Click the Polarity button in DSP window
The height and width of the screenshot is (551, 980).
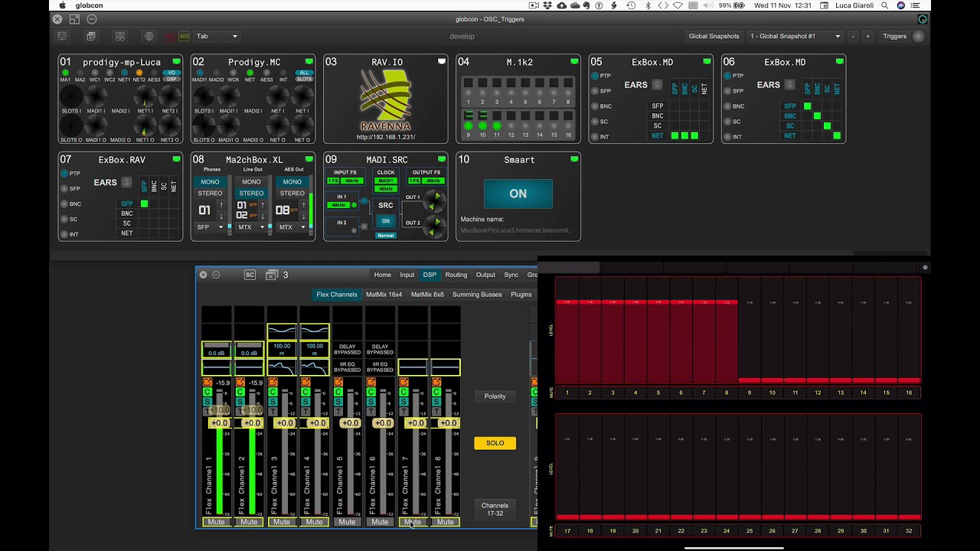495,396
